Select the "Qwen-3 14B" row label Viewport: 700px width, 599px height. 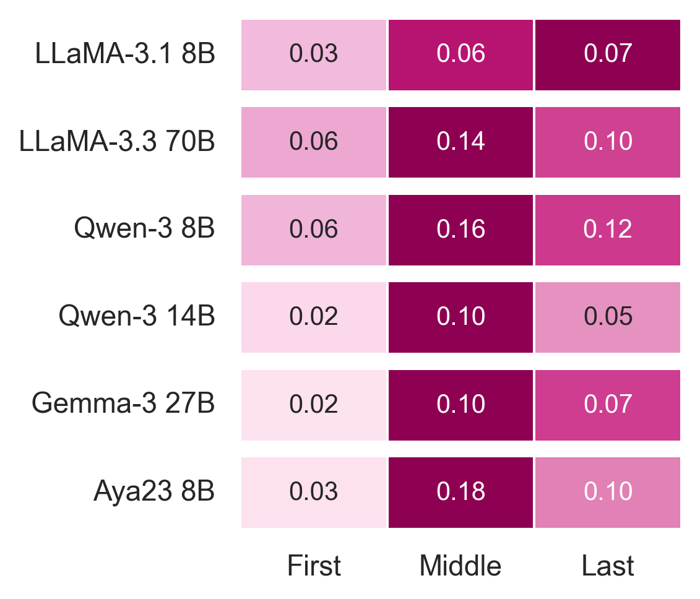point(137,317)
